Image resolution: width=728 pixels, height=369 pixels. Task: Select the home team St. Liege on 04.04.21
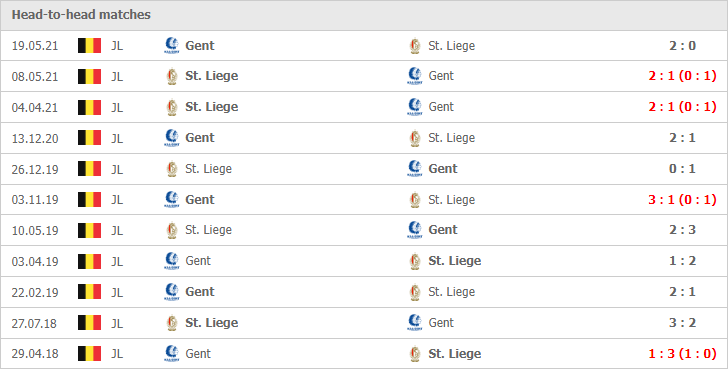pyautogui.click(x=212, y=107)
